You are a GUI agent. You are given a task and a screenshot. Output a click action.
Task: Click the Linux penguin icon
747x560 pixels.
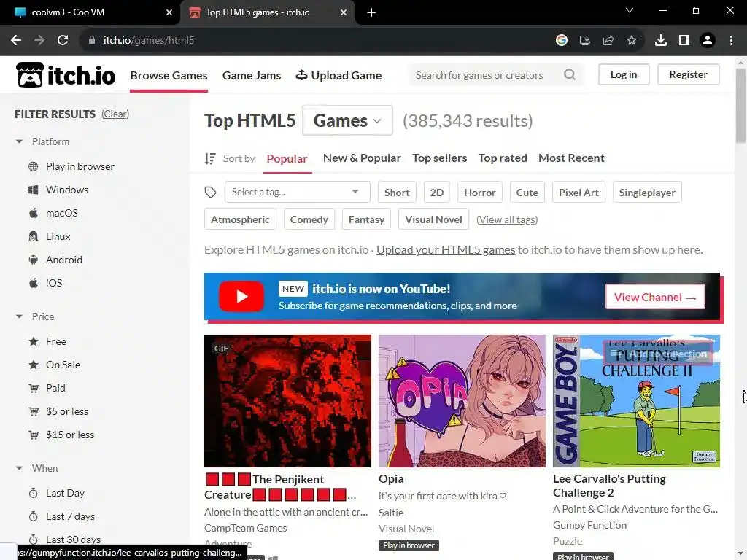click(x=34, y=236)
